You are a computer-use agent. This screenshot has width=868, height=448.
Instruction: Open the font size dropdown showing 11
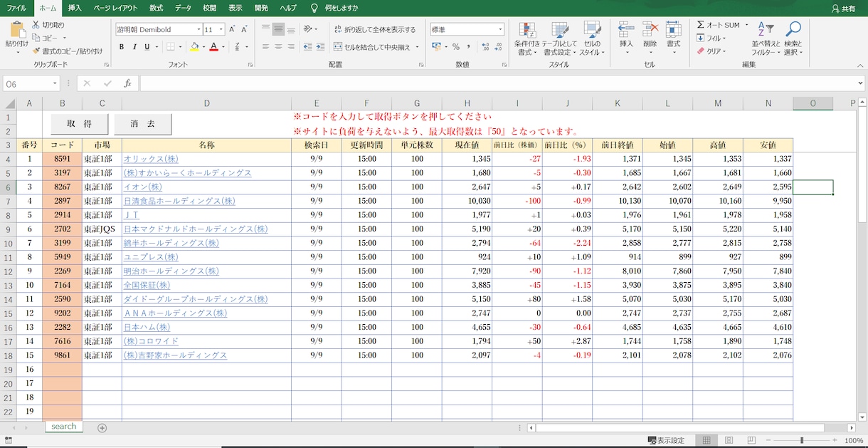[221, 29]
